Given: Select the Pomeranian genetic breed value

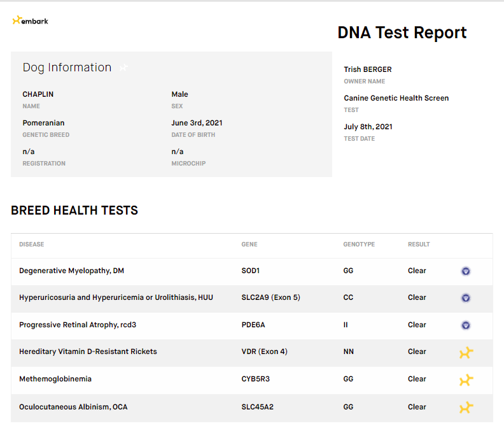Looking at the screenshot, I should 43,123.
